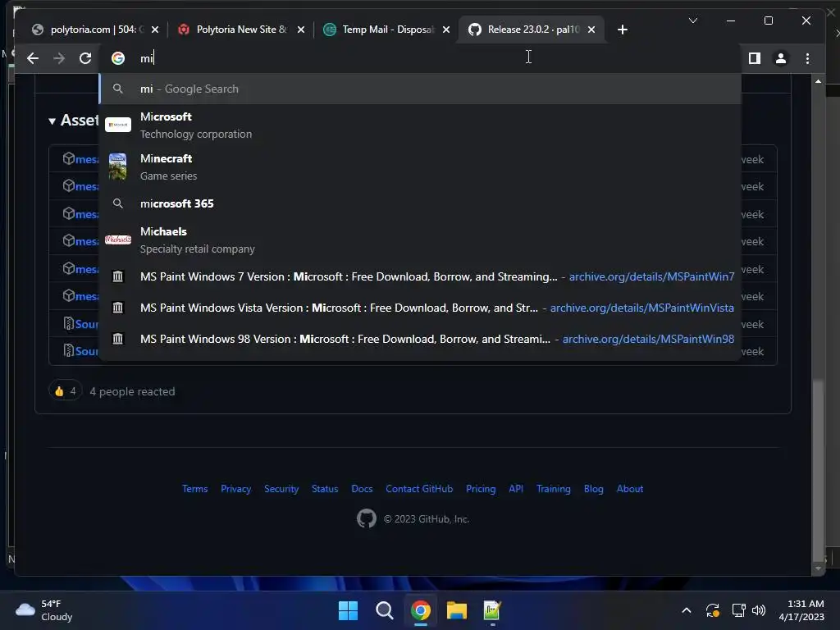Choose the Microsoft Technology corporation suggestion
Image resolution: width=840 pixels, height=630 pixels.
point(420,125)
